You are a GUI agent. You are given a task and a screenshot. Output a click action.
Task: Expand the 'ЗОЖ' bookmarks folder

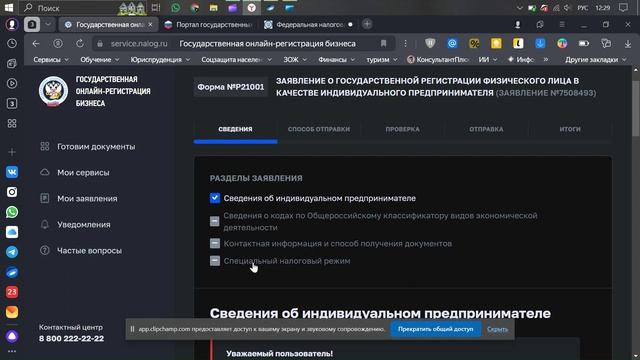click(295, 60)
